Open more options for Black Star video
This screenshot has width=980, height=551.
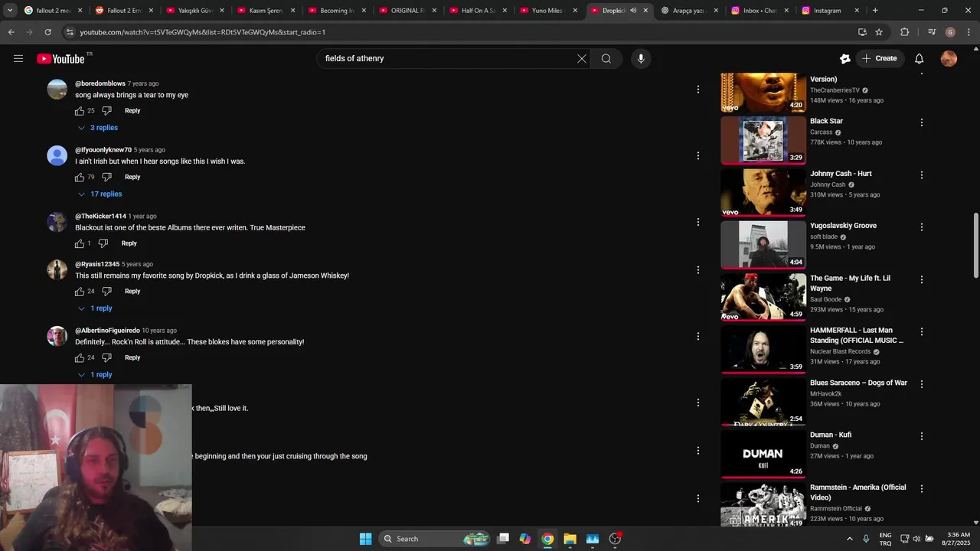click(922, 122)
